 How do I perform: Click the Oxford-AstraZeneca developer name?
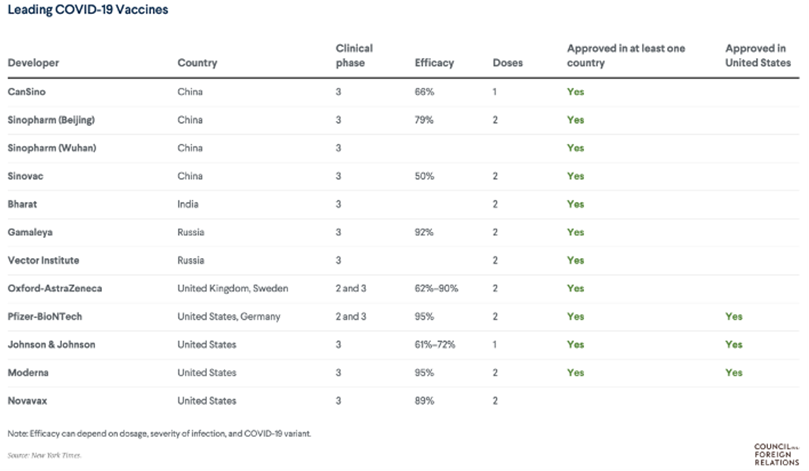tap(55, 288)
